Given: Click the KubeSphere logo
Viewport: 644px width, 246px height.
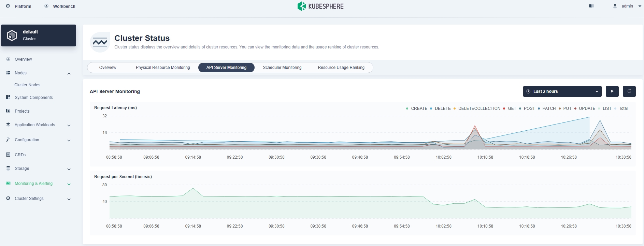Looking at the screenshot, I should 320,6.
